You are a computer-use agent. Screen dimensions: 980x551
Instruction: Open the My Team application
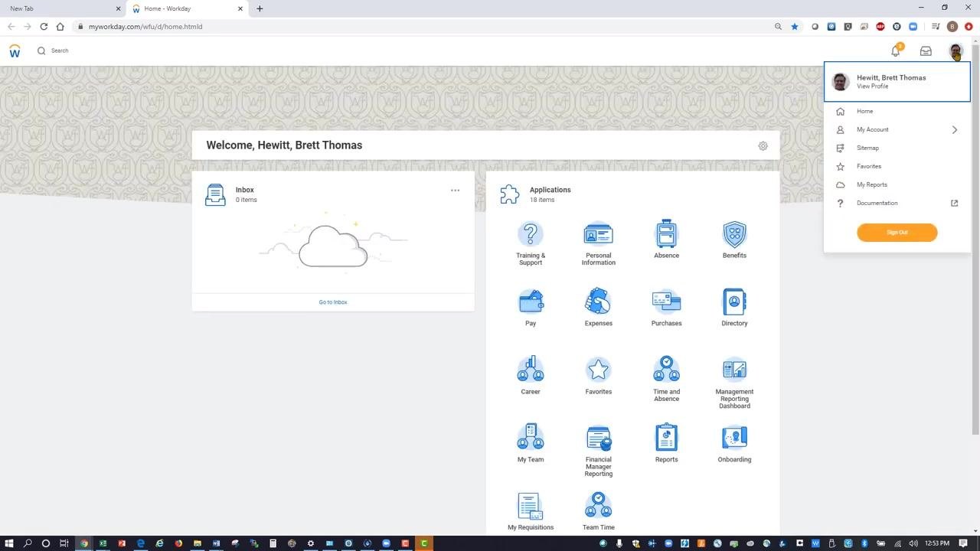click(531, 444)
